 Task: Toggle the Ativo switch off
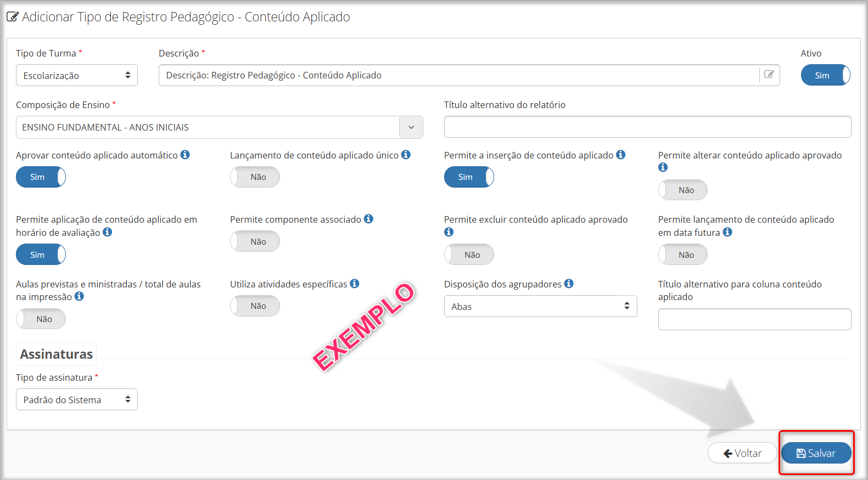(825, 75)
